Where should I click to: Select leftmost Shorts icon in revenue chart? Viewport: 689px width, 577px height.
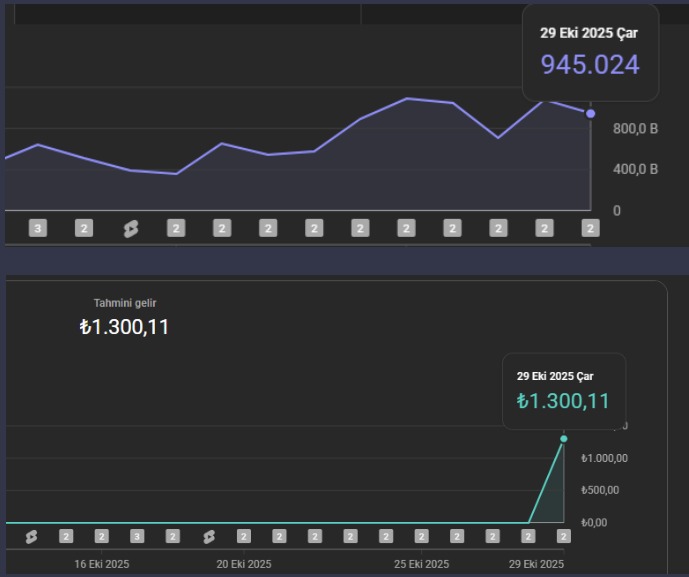pos(31,537)
